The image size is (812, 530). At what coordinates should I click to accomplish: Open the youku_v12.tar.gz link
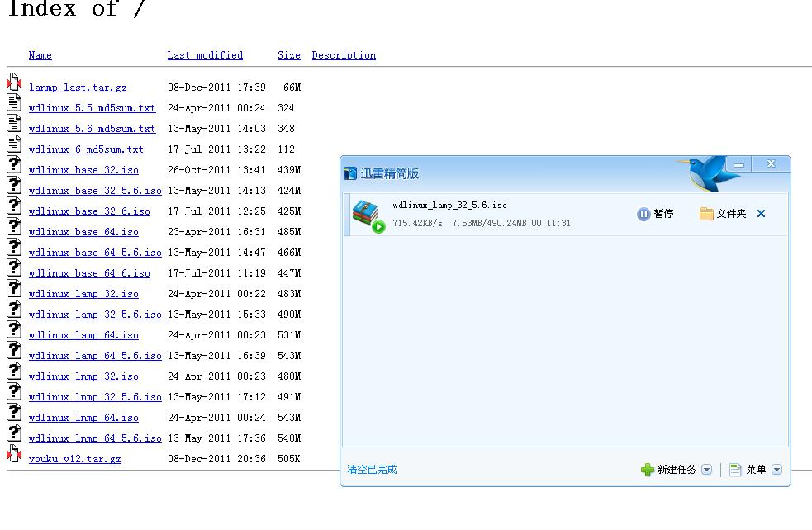pyautogui.click(x=75, y=459)
